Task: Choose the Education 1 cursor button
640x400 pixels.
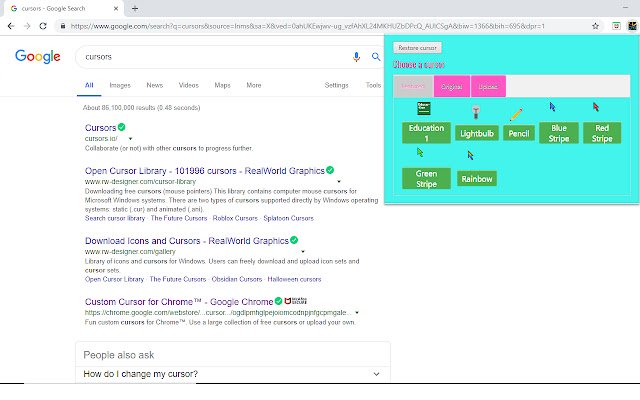Action: (426, 133)
